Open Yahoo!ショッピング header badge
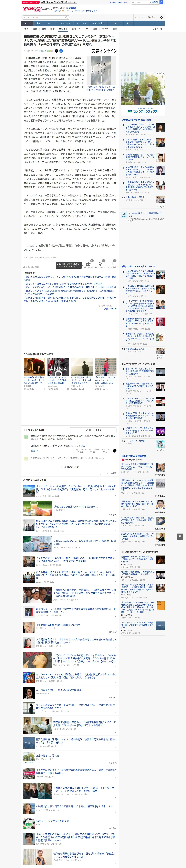Image resolution: width=186 pixels, height=868 pixels. pos(31,2)
